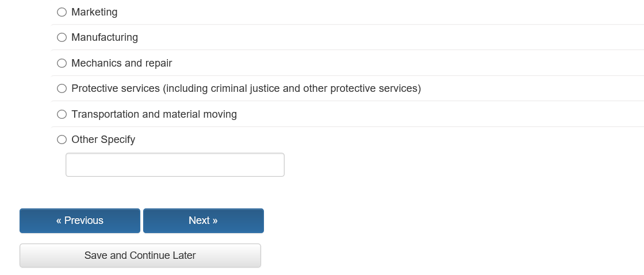Click the "Manufacturing" label text
This screenshot has height=275, width=644.
[x=105, y=37]
